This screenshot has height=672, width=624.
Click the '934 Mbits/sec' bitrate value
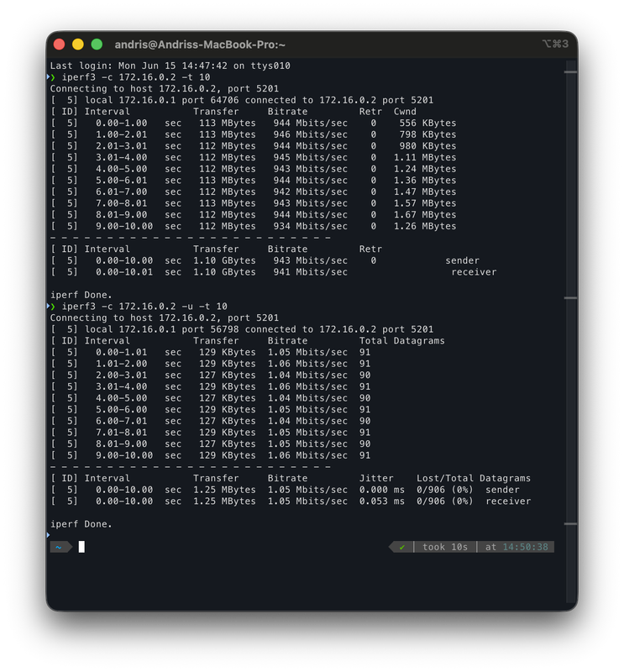pos(310,226)
